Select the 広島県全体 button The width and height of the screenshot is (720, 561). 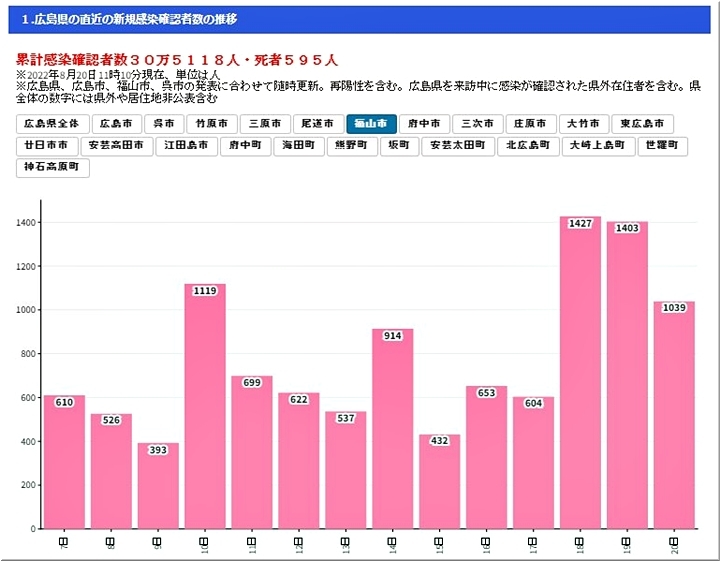click(x=51, y=124)
